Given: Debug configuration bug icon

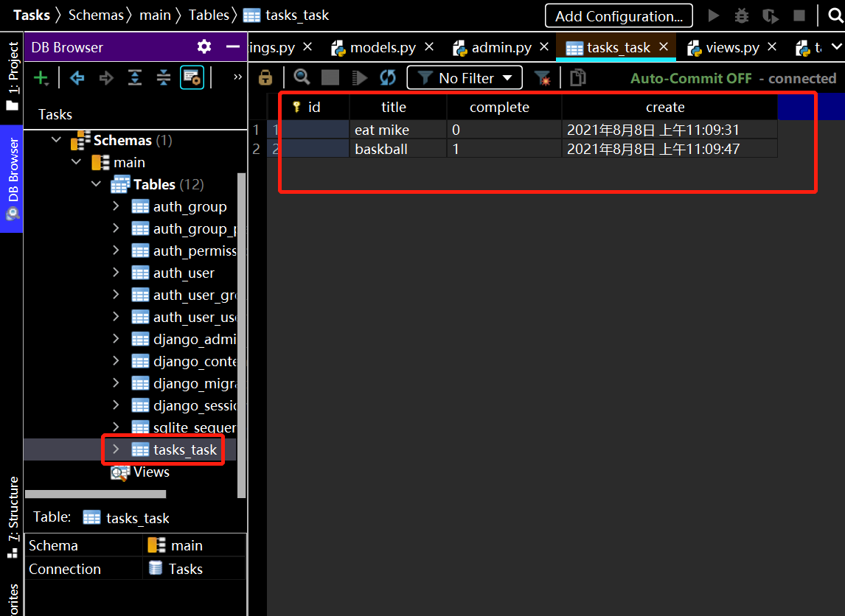Looking at the screenshot, I should pos(742,15).
